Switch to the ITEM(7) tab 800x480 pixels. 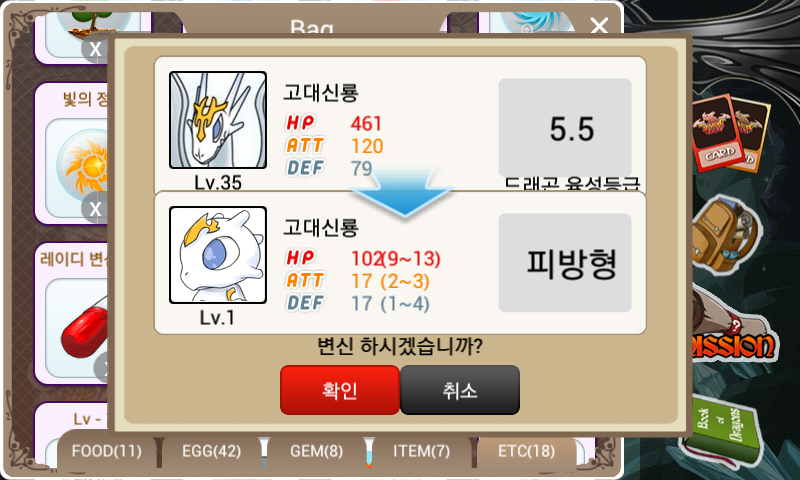tap(421, 451)
